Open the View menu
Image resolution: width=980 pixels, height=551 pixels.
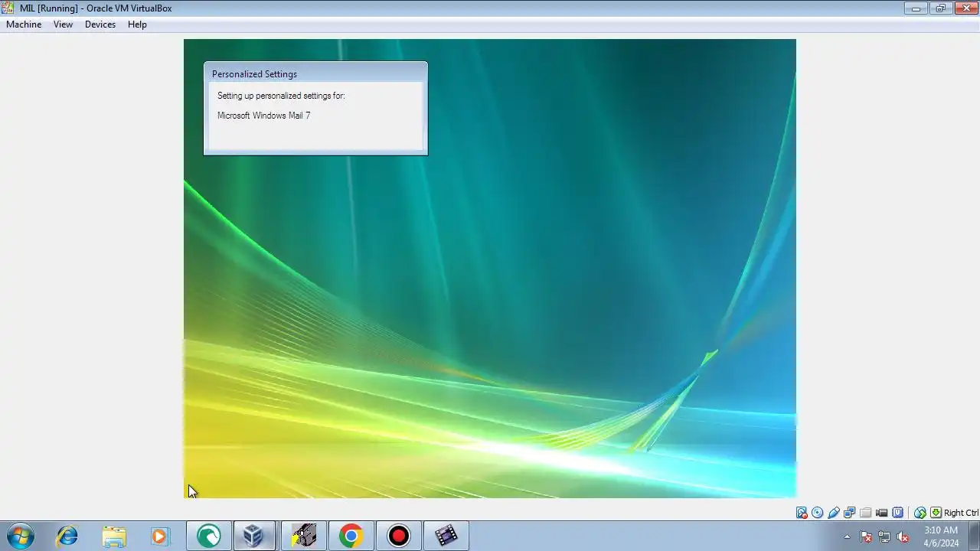[x=63, y=24]
